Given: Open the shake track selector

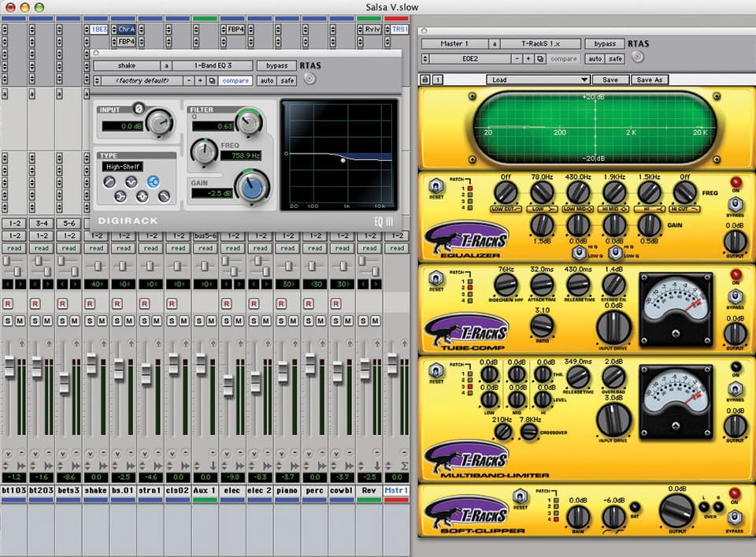Looking at the screenshot, I should click(127, 65).
